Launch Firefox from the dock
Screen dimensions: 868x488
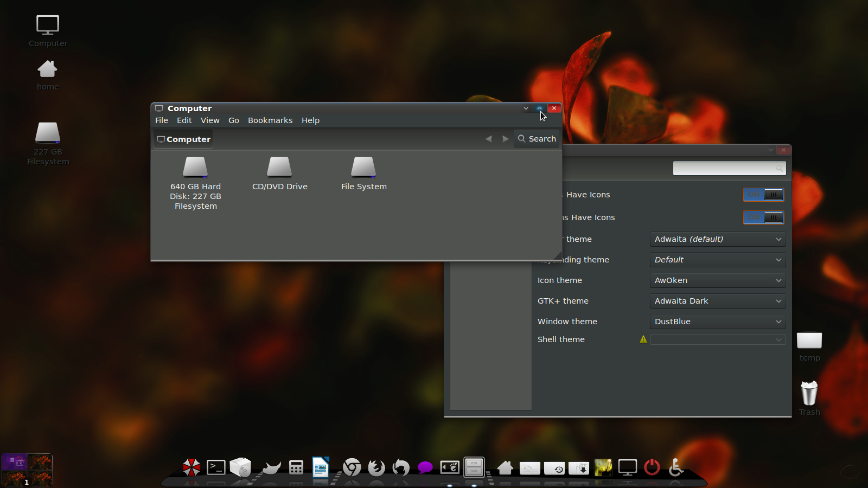click(376, 467)
